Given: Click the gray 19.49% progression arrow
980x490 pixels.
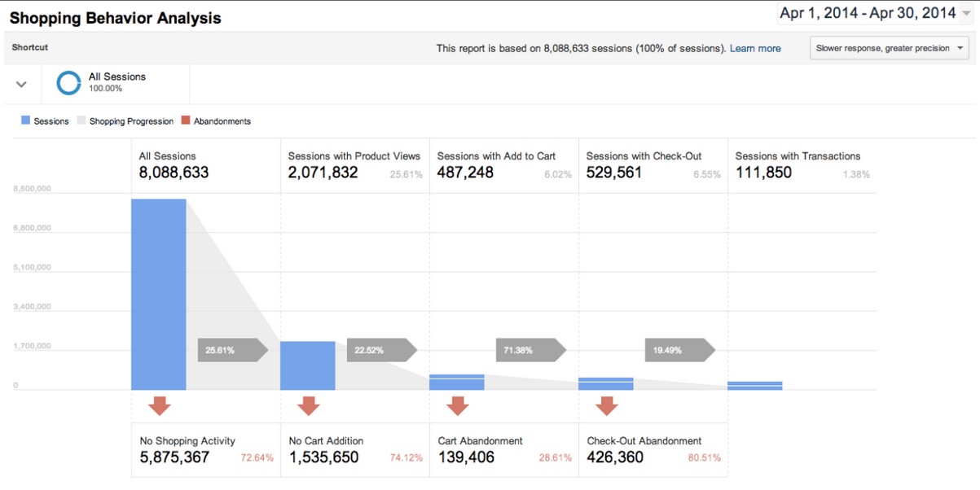Looking at the screenshot, I should click(x=682, y=350).
